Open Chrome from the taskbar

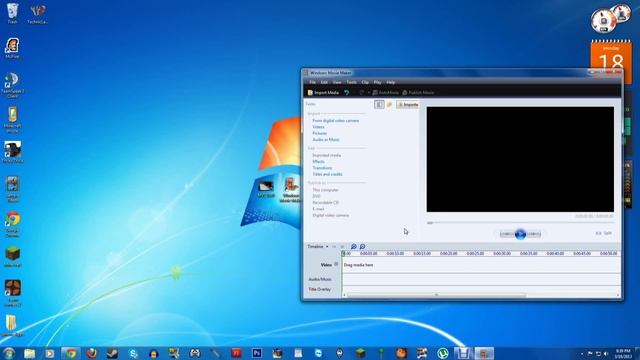(x=71, y=353)
